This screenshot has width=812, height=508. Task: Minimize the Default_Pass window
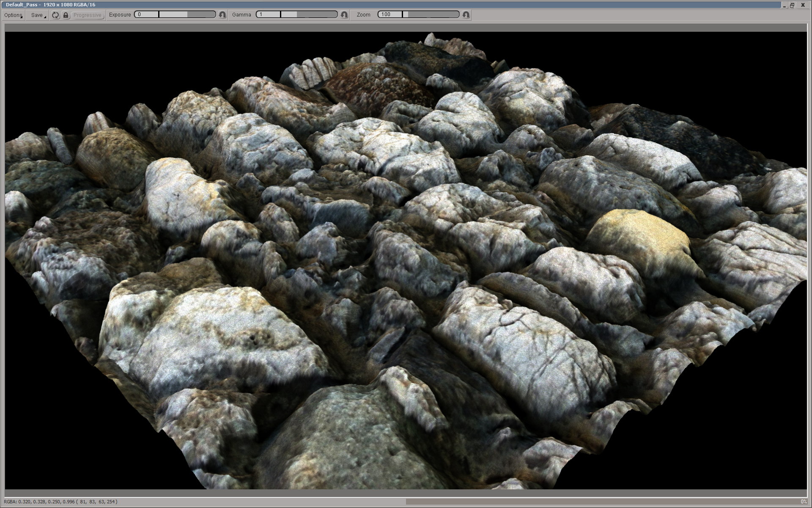[784, 5]
